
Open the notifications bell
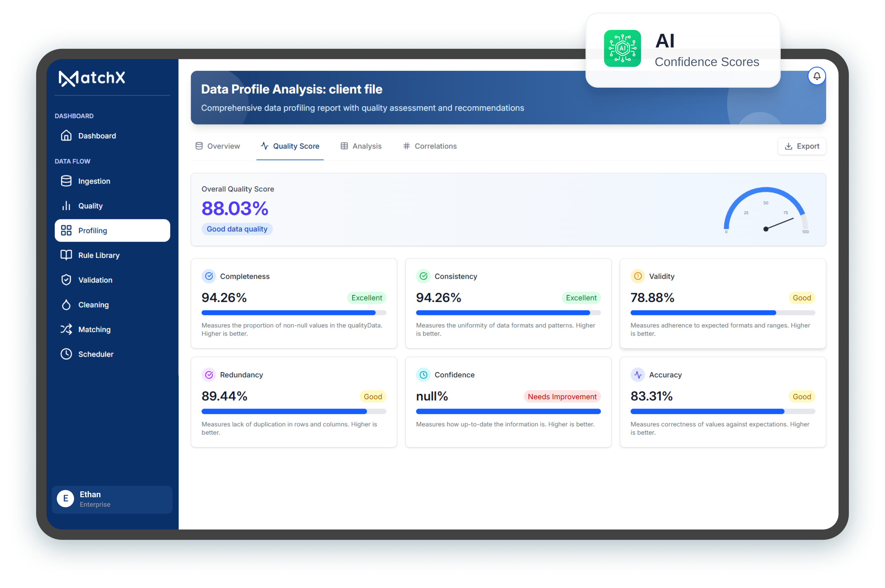(817, 76)
